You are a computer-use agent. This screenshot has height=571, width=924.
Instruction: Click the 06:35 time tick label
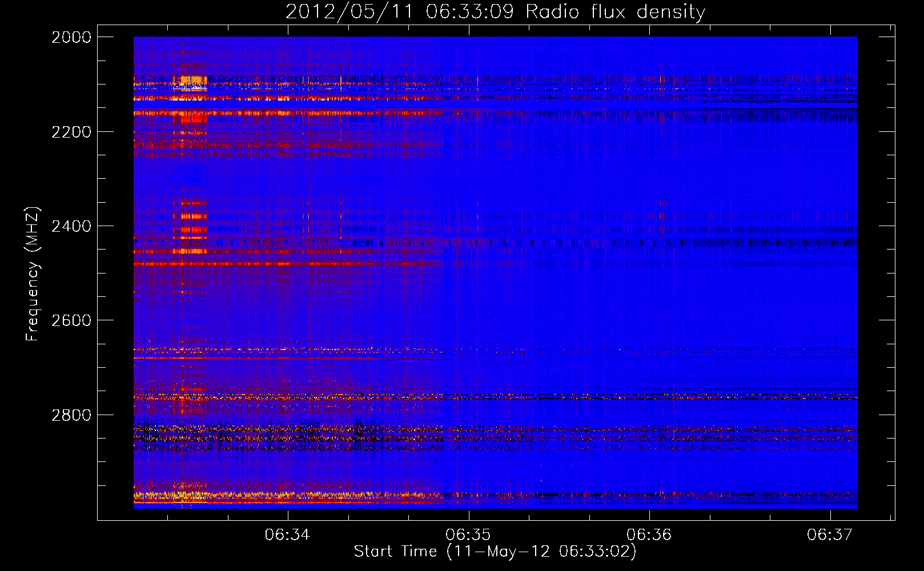tap(469, 534)
